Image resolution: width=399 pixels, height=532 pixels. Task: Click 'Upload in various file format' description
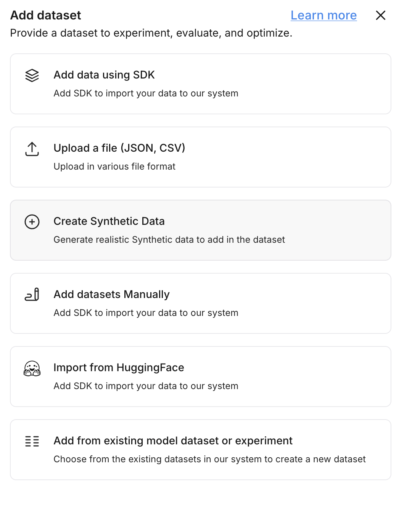coord(114,167)
